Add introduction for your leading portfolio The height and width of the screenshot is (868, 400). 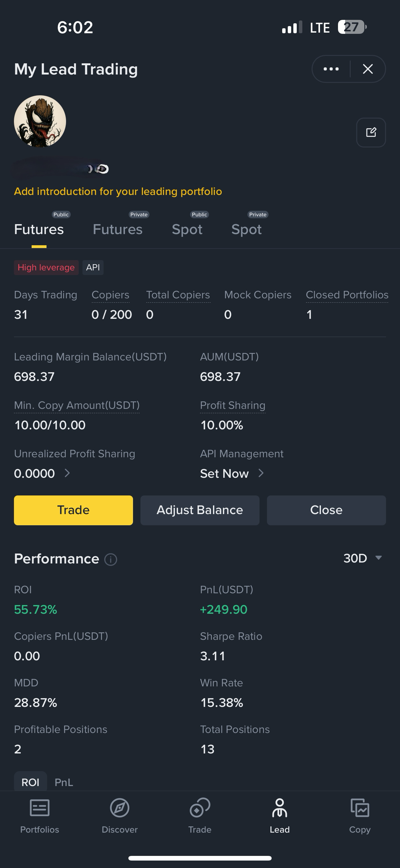[118, 192]
